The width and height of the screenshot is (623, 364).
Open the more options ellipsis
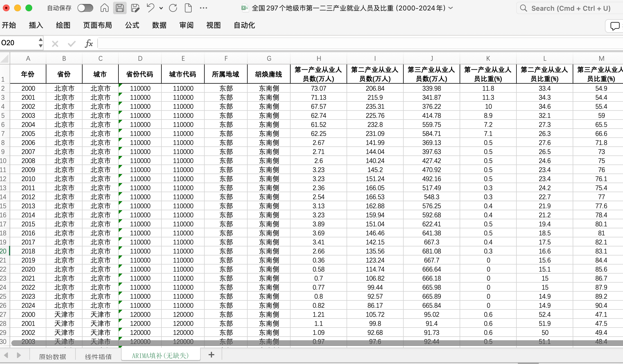(x=203, y=8)
